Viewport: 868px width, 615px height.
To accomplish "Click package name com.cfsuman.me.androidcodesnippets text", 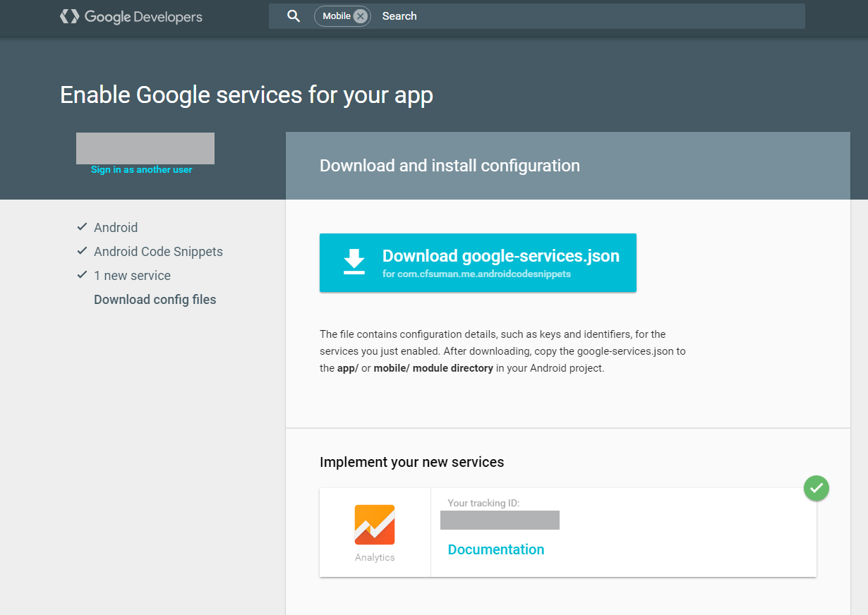I will pos(483,274).
